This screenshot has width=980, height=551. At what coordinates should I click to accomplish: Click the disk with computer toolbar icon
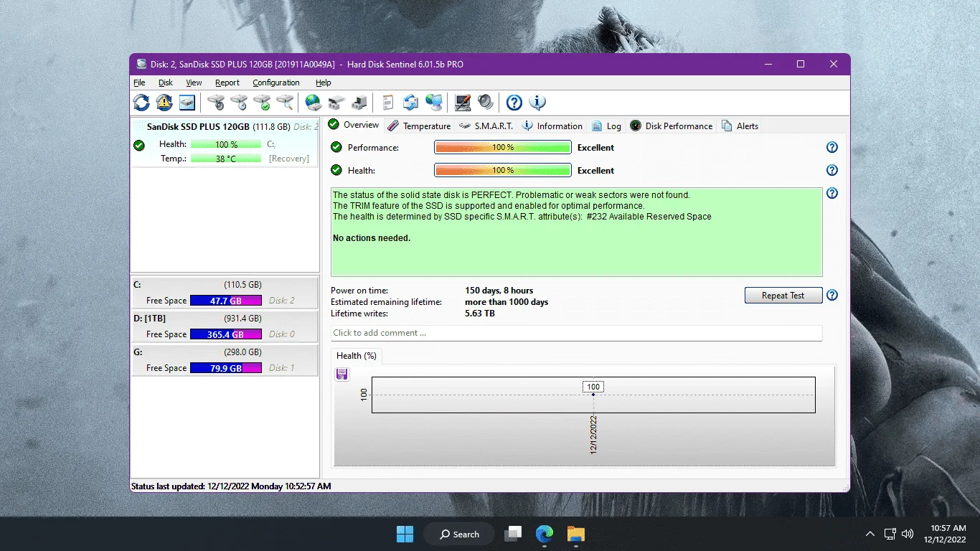click(x=359, y=103)
